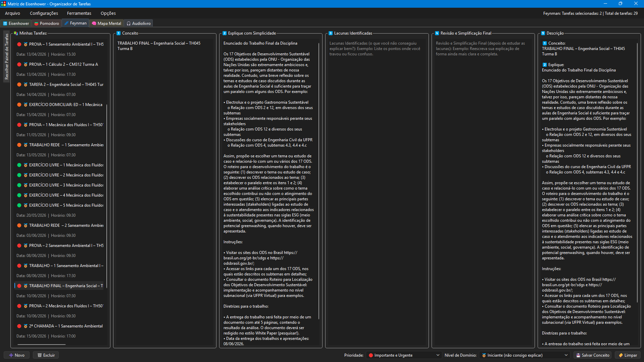
Task: Click the Limpar eraser button
Action: [x=628, y=355]
